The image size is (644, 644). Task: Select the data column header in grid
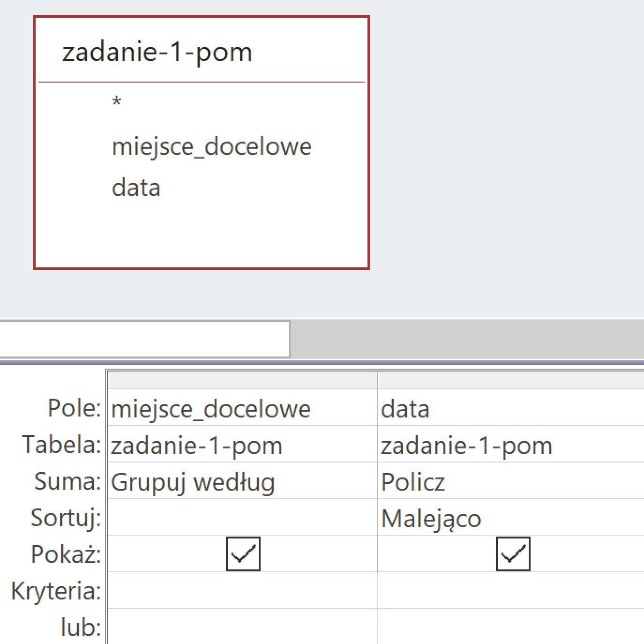click(511, 381)
